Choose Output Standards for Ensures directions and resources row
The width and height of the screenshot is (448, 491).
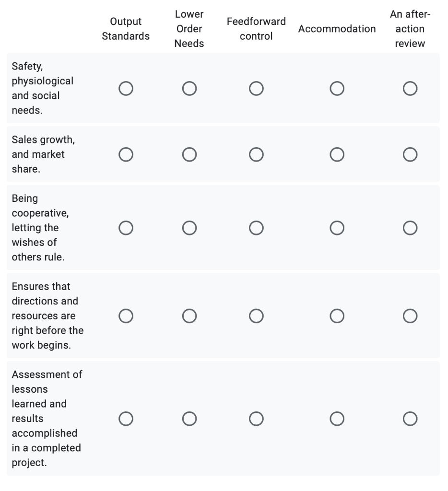click(126, 316)
